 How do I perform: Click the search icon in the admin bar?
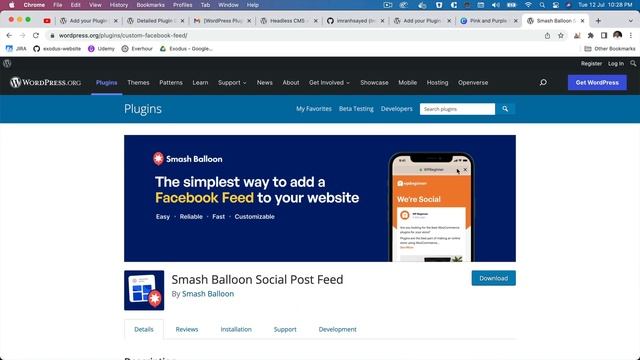point(633,63)
